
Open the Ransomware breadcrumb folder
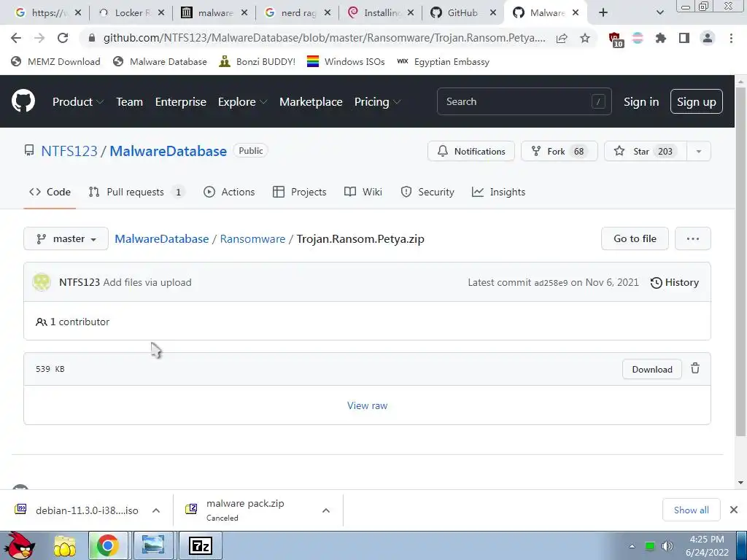(252, 238)
